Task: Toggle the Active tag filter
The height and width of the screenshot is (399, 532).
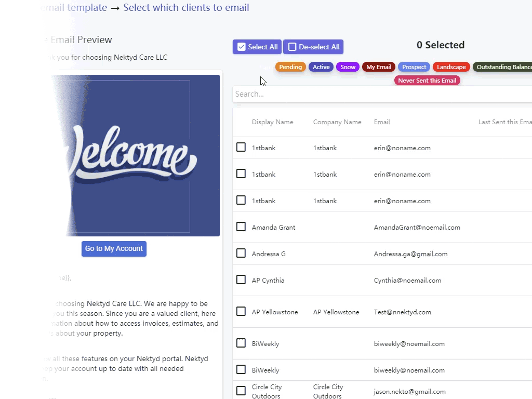Action: (x=321, y=66)
